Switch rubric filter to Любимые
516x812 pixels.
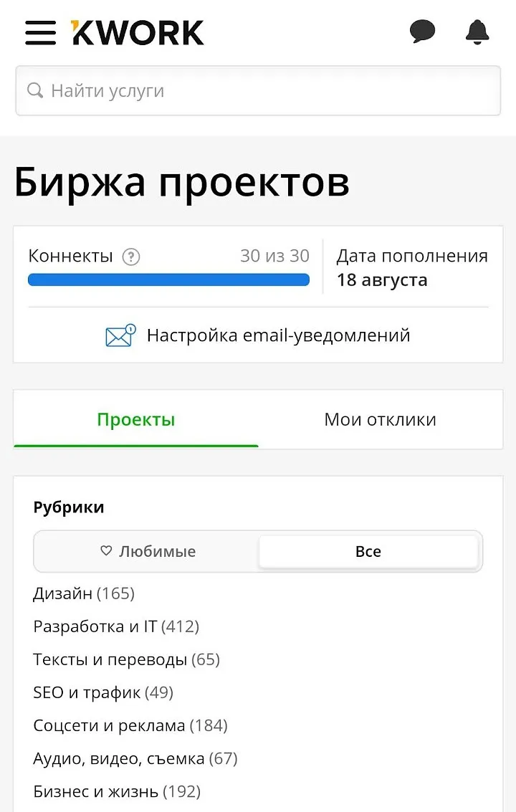coord(147,552)
